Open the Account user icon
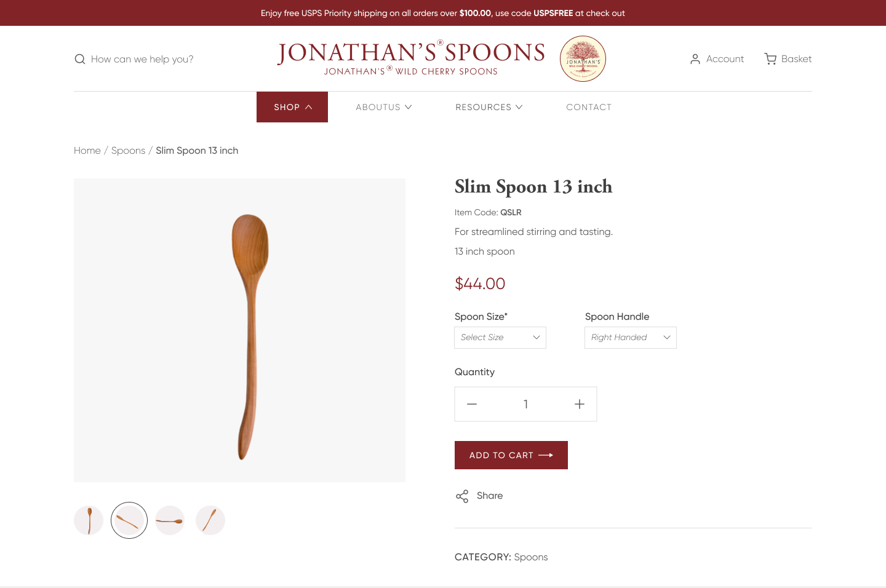This screenshot has width=886, height=588. pos(695,59)
